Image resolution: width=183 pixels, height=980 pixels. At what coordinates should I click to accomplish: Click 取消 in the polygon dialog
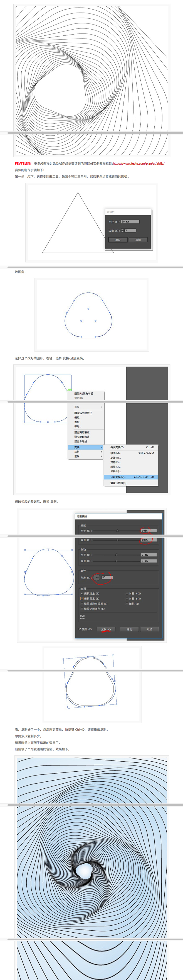click(138, 240)
